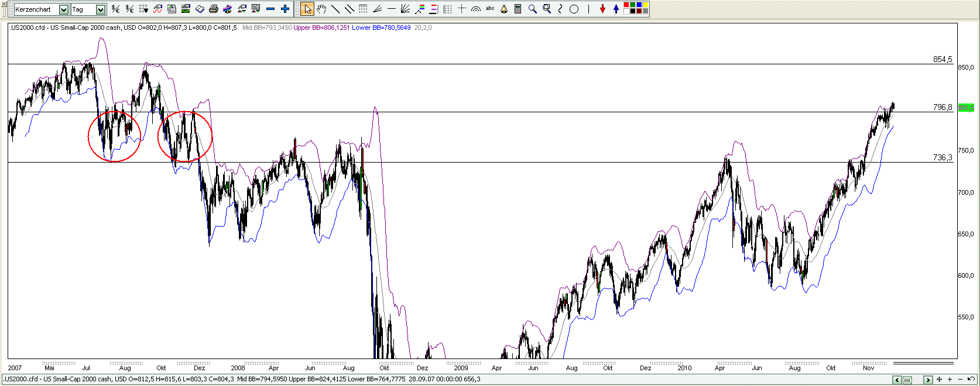980x386 pixels.
Task: Select the trend line drawing tool
Action: [335, 9]
